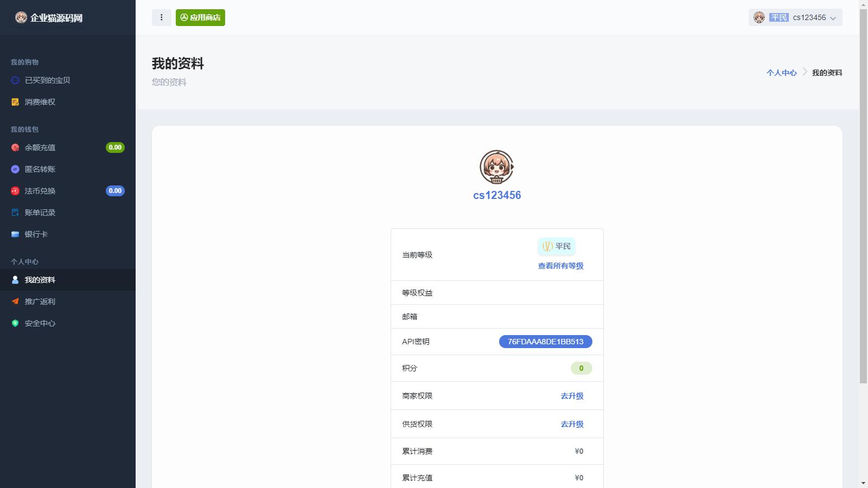Open 安全中心 using its shield icon
The width and height of the screenshot is (868, 488).
pos(15,323)
